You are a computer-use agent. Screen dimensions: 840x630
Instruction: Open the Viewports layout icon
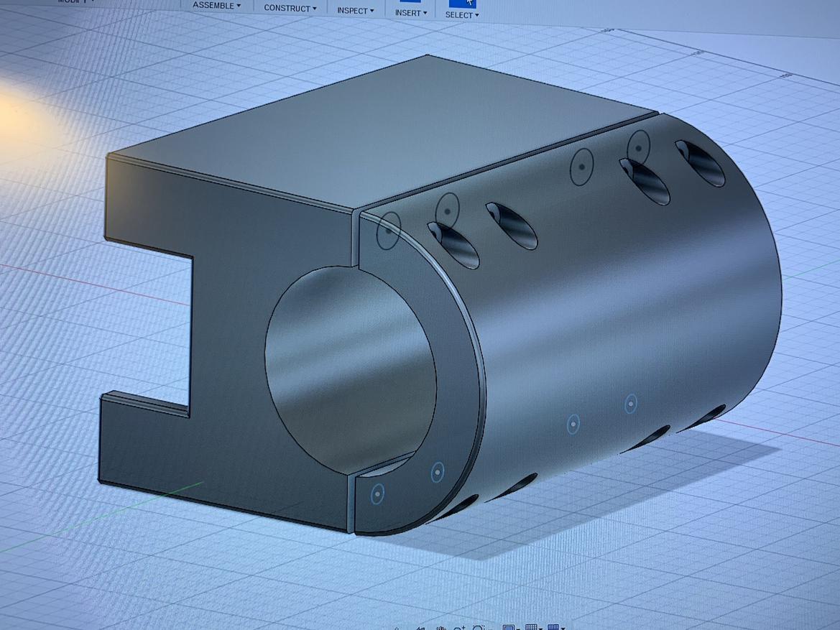555,627
